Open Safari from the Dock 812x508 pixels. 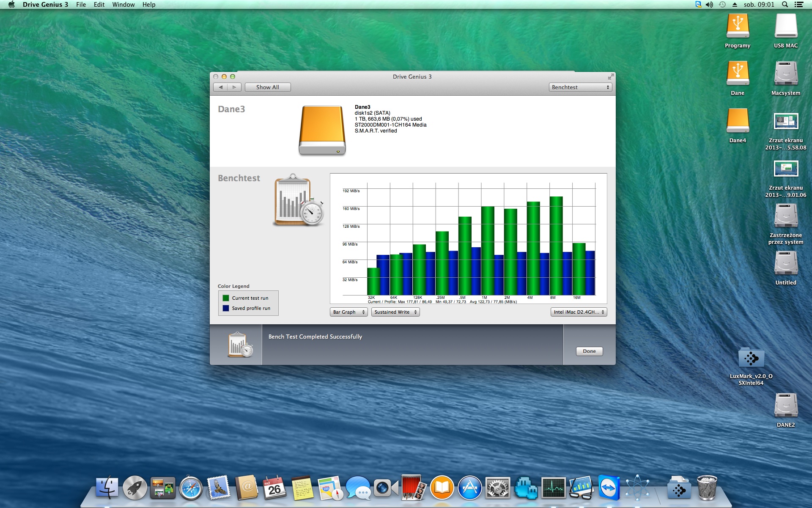pos(191,488)
